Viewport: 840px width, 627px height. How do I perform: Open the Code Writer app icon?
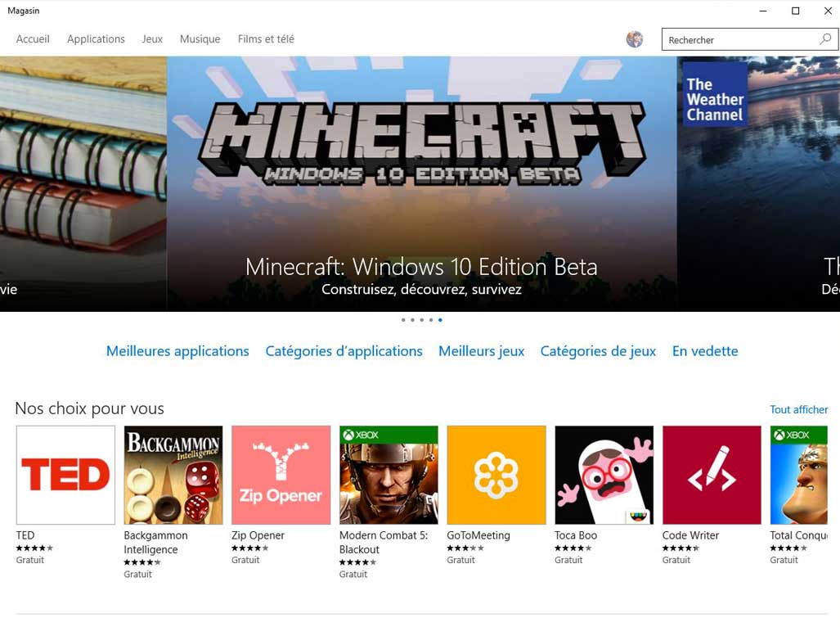712,475
